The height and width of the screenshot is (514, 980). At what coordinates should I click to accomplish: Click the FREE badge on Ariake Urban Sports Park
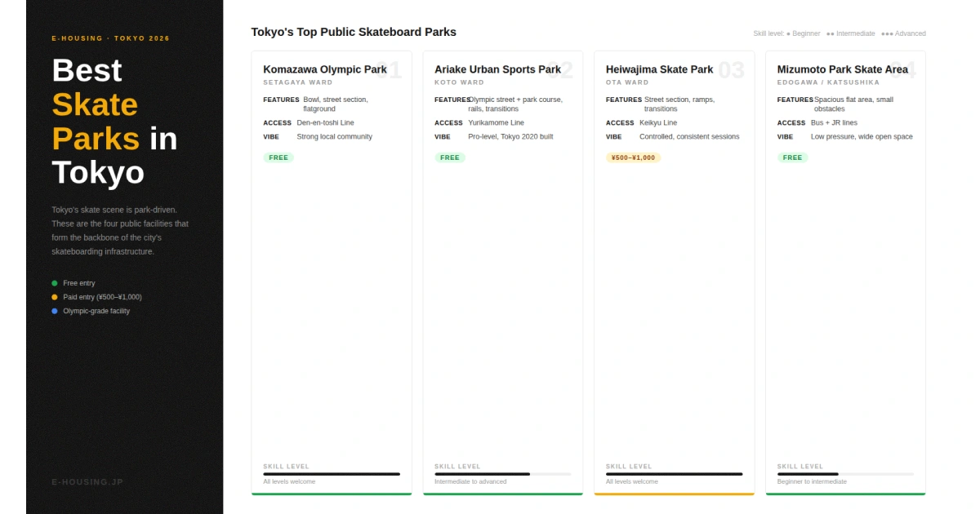[450, 157]
